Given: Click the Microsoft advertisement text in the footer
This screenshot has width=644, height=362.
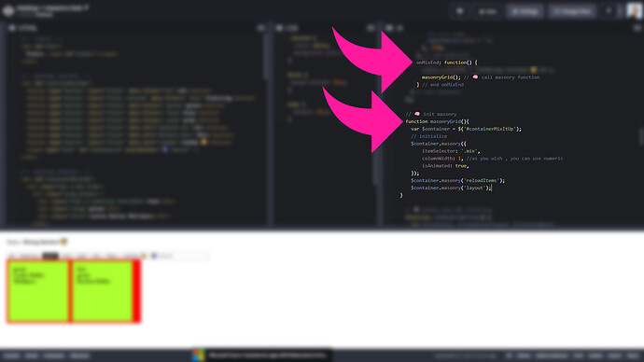Looking at the screenshot, I should (267, 355).
